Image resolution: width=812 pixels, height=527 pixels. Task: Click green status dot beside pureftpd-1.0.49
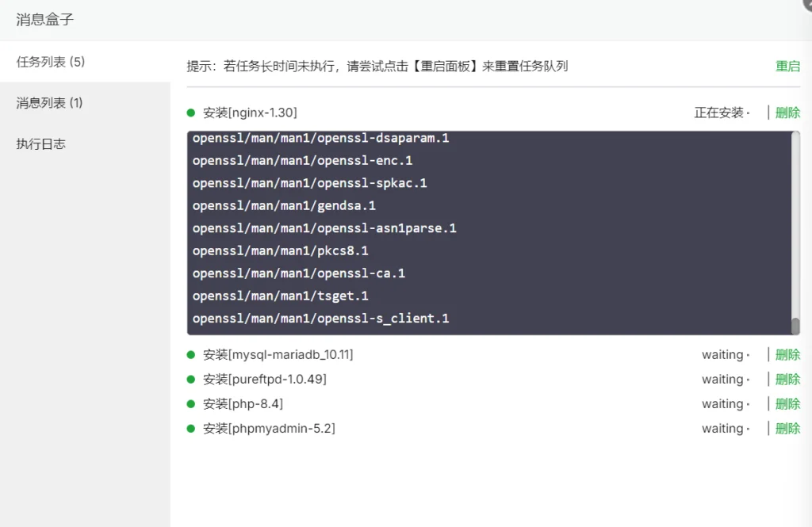click(190, 379)
